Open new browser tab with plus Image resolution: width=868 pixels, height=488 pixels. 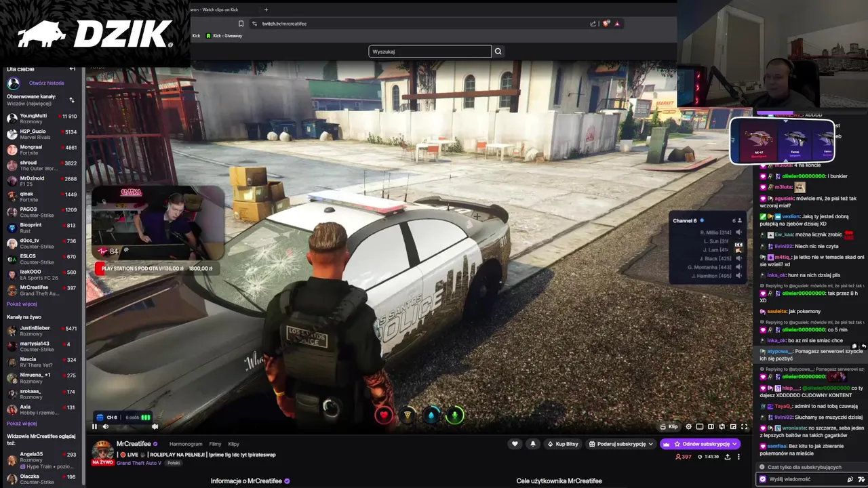[266, 9]
